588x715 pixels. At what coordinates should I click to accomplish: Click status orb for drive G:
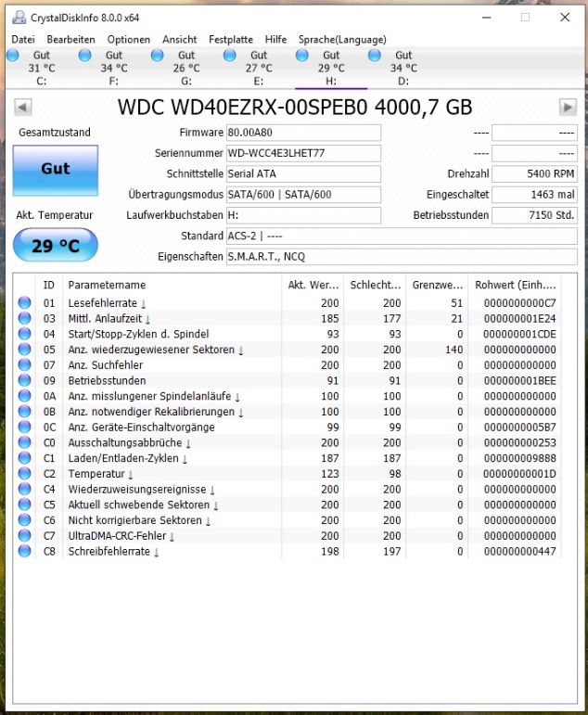pos(158,56)
